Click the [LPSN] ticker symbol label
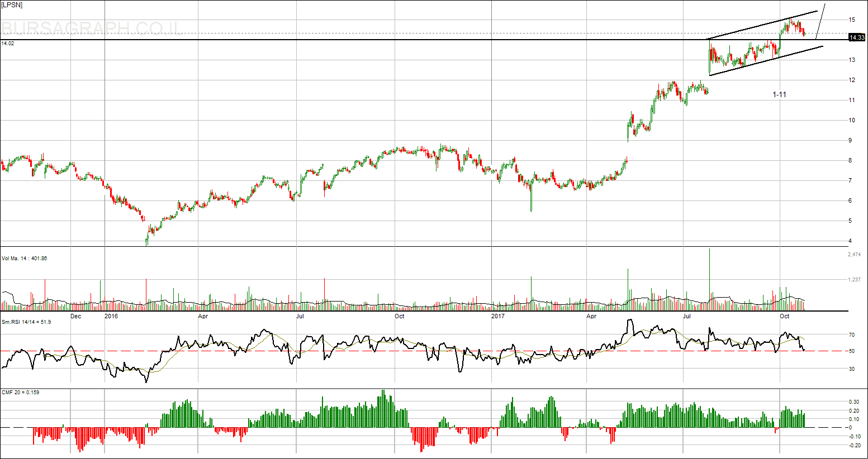 (12, 5)
